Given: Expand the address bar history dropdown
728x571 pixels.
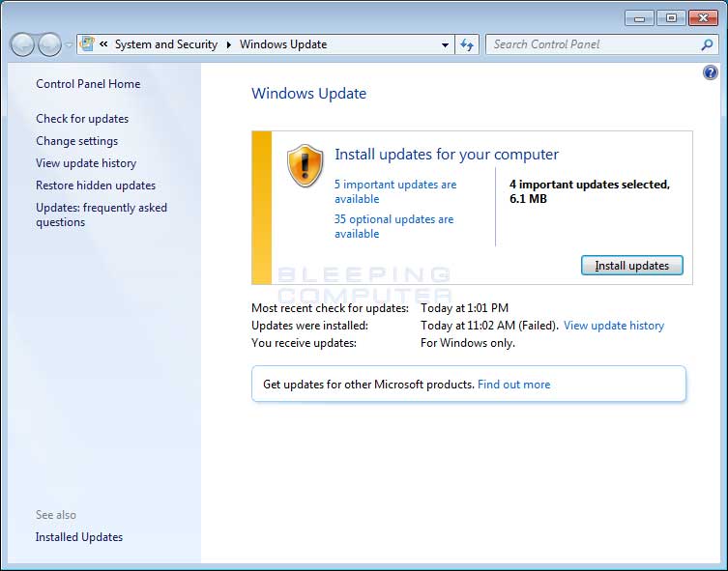Looking at the screenshot, I should [445, 45].
